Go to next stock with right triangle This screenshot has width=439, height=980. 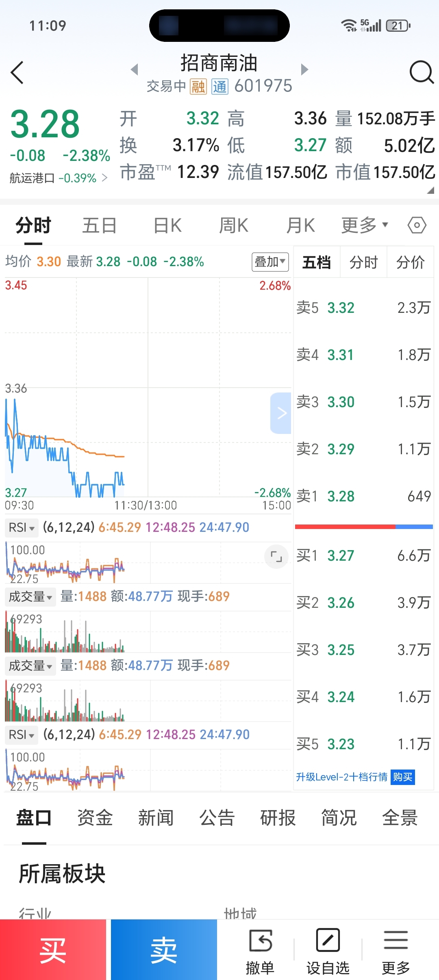click(304, 69)
